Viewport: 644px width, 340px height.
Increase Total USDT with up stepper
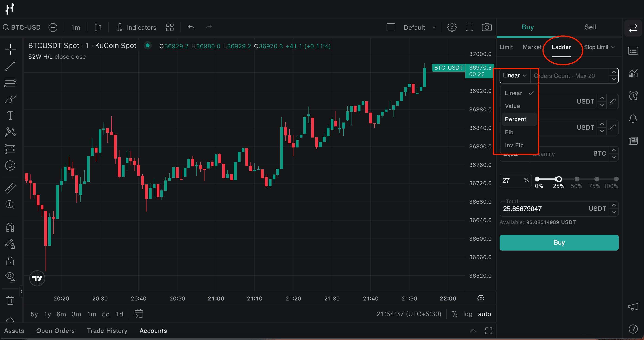(614, 205)
